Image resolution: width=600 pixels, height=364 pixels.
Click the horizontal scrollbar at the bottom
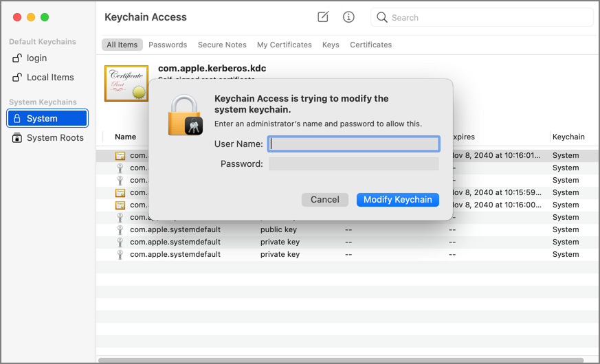[341, 360]
